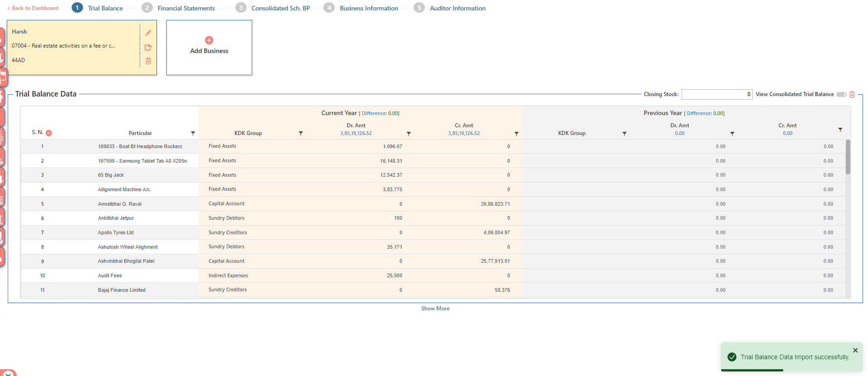Select Audit Fees particular
Screen dimensions: 868x376
[x=110, y=275]
